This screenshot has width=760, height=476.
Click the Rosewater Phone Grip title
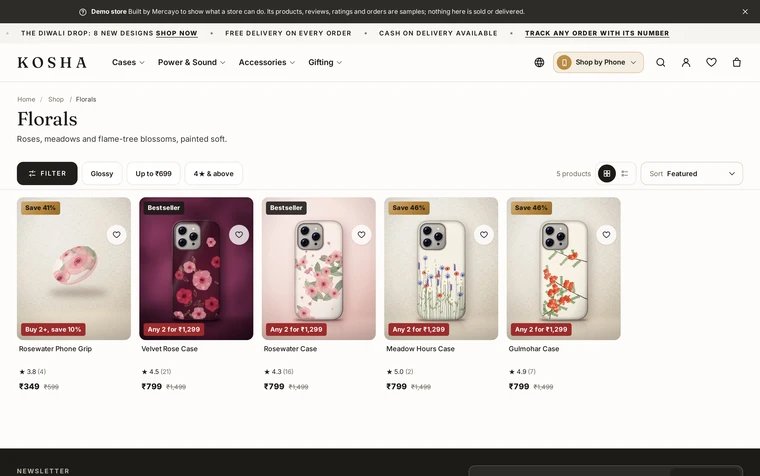(55, 349)
